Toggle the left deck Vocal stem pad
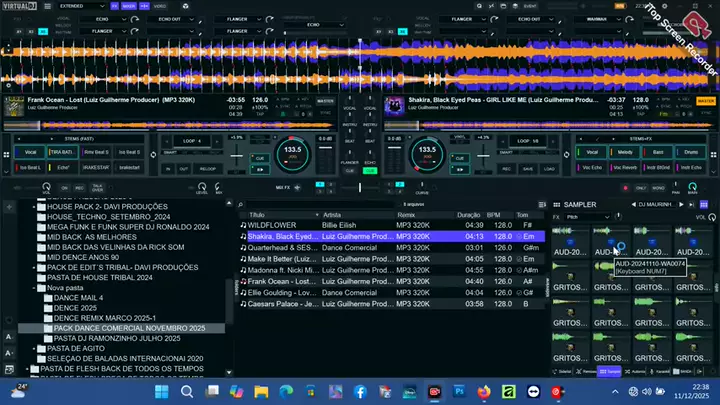This screenshot has width=720, height=405. click(30, 152)
